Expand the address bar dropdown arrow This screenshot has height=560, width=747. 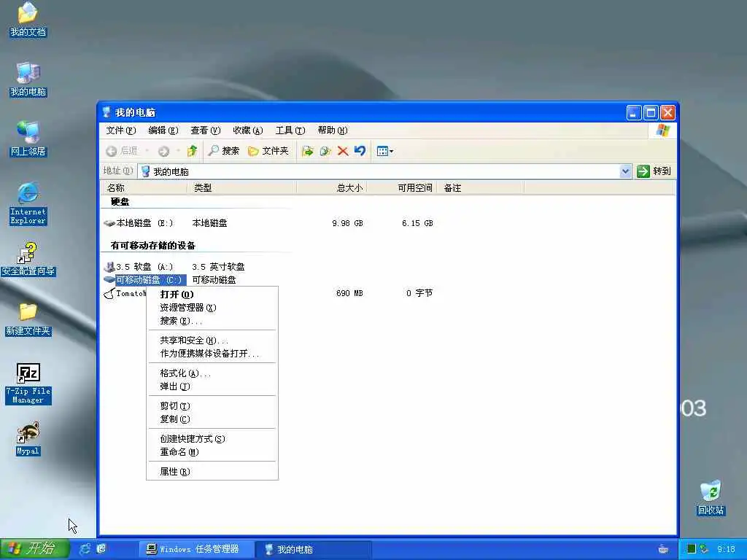[625, 171]
